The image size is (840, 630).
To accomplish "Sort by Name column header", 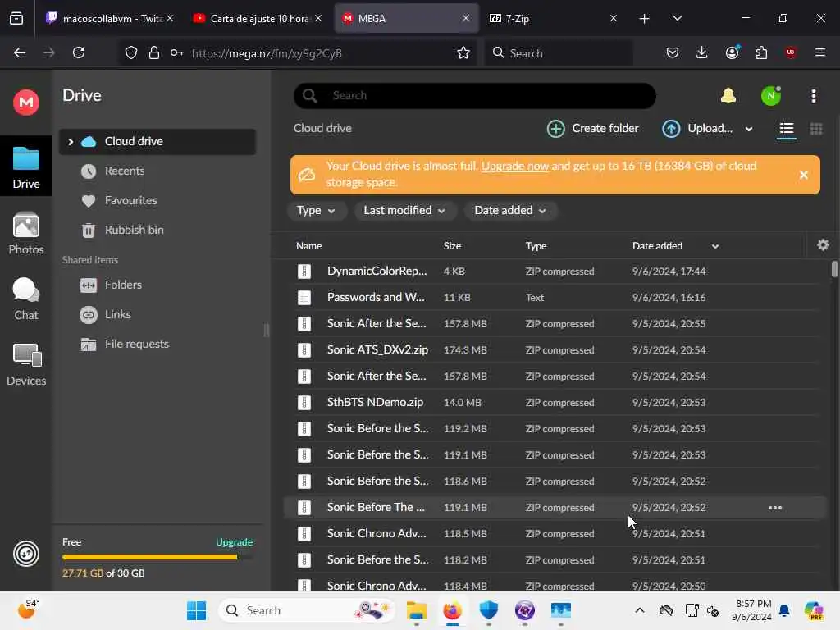I will coord(308,246).
